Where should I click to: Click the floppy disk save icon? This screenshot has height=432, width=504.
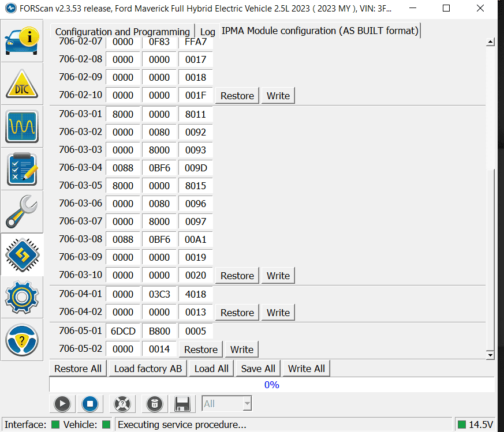182,404
